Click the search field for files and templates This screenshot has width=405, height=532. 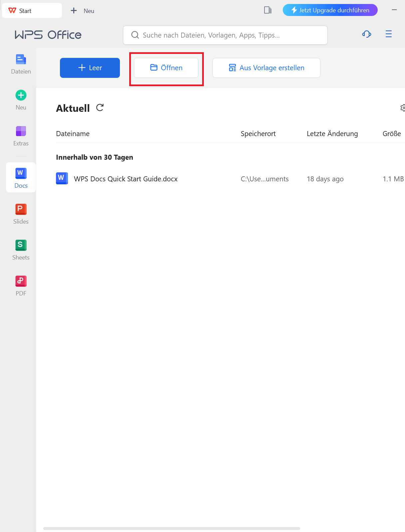coord(225,35)
